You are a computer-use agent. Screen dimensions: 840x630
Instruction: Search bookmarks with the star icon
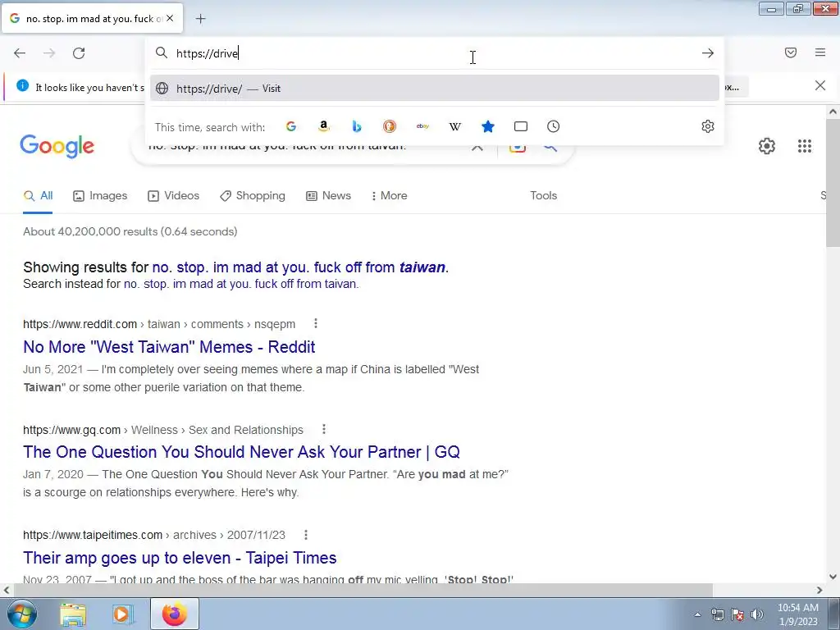(x=488, y=126)
